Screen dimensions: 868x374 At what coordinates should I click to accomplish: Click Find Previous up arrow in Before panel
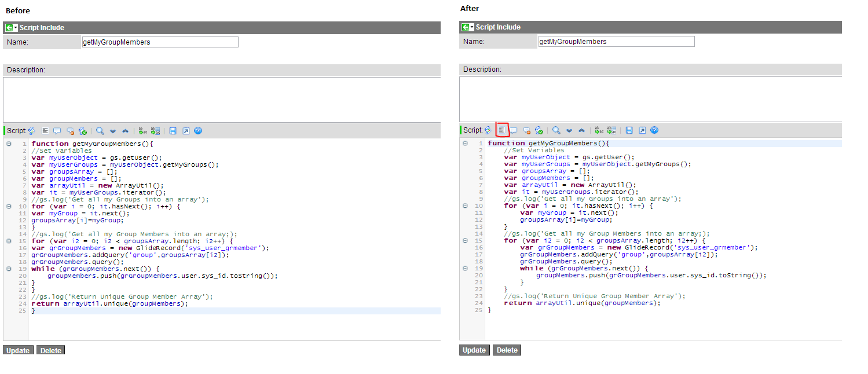tap(125, 131)
